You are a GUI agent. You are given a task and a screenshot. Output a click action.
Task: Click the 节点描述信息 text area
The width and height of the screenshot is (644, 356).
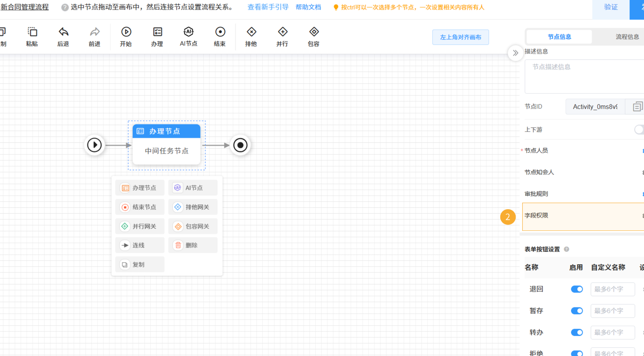coord(584,77)
